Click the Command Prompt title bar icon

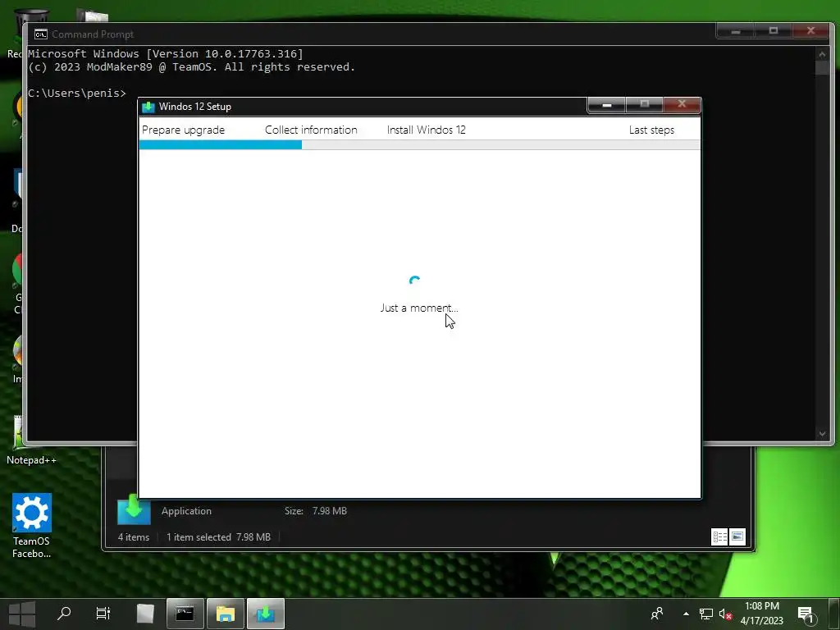pos(41,34)
